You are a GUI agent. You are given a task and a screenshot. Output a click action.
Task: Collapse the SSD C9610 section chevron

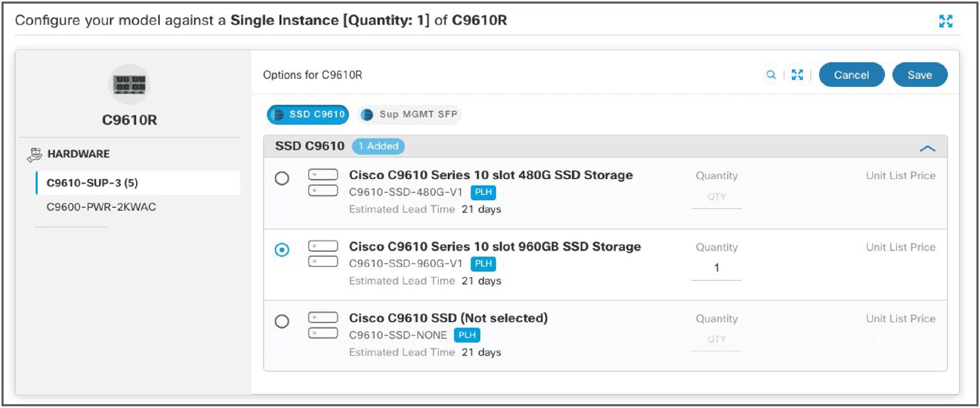tap(927, 148)
